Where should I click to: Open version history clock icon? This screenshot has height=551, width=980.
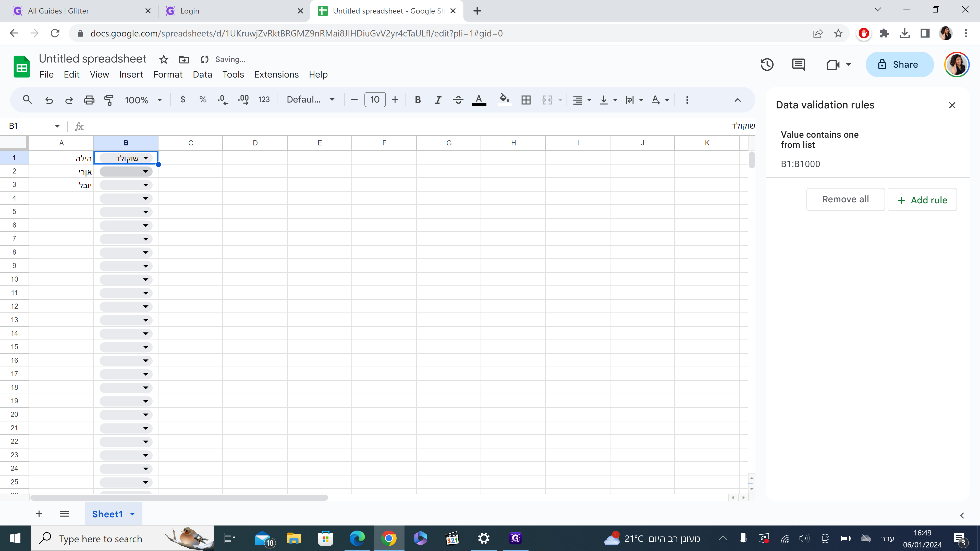[x=767, y=65]
